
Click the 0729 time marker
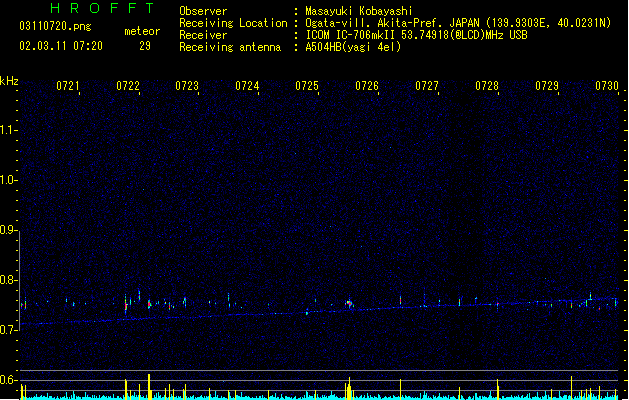(x=547, y=86)
